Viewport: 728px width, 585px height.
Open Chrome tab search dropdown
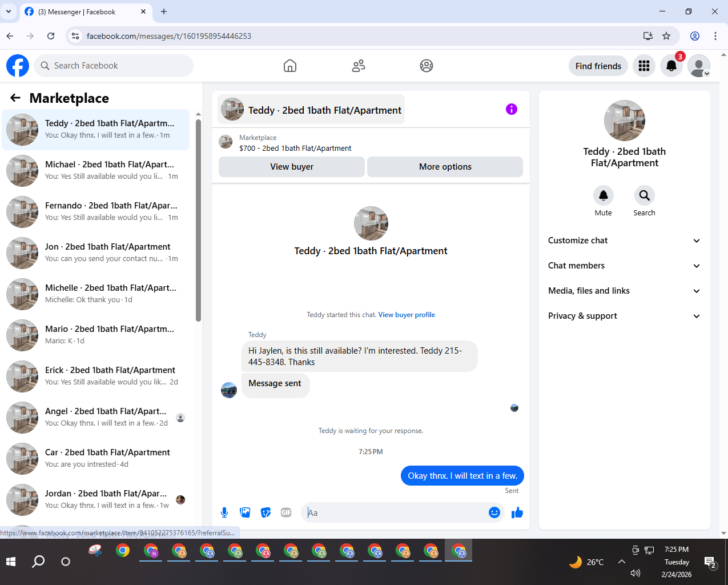[x=9, y=11]
